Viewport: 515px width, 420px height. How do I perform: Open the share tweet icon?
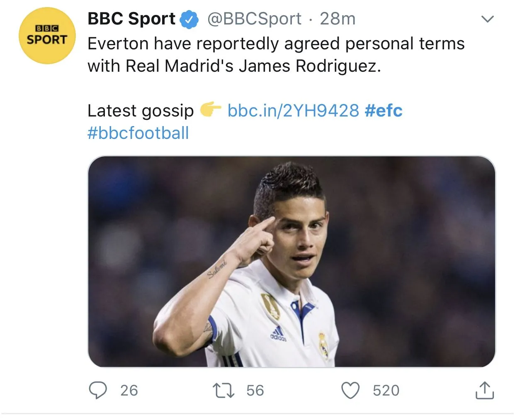coord(484,390)
